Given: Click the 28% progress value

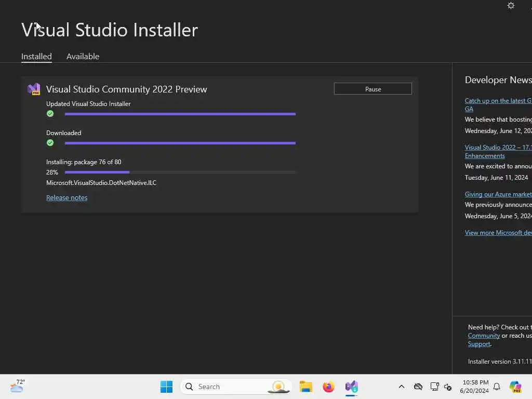Looking at the screenshot, I should pos(52,172).
